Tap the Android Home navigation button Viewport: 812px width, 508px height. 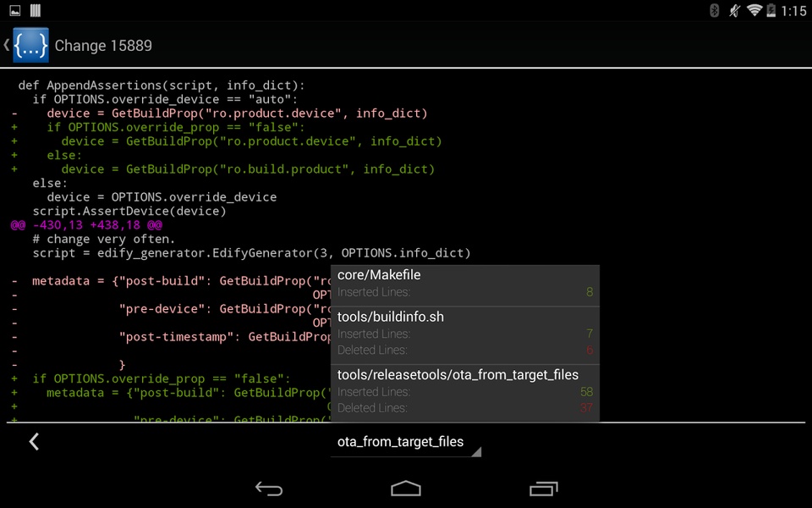click(x=406, y=489)
